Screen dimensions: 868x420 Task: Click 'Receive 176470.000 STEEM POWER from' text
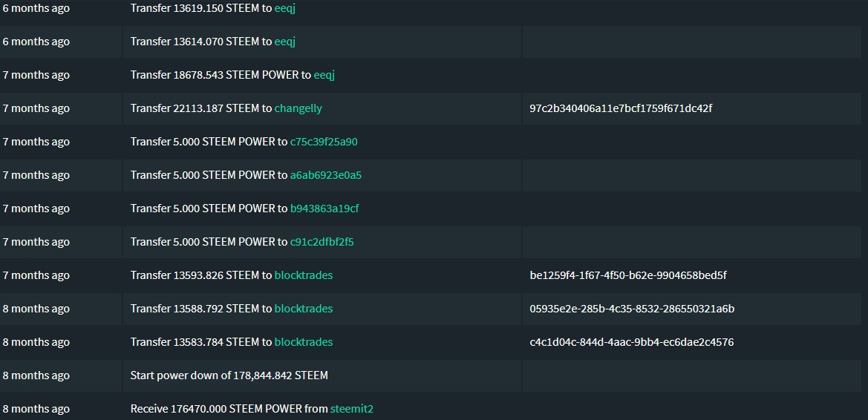(229, 409)
